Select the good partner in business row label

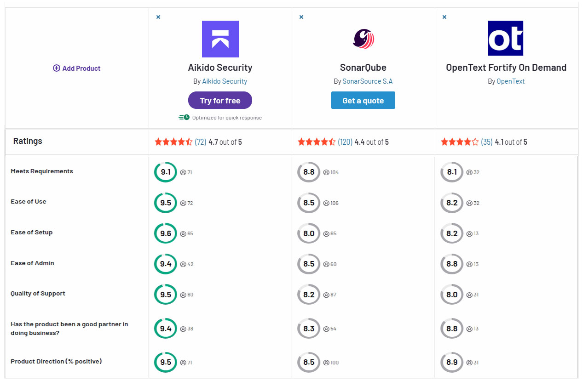[x=69, y=329]
